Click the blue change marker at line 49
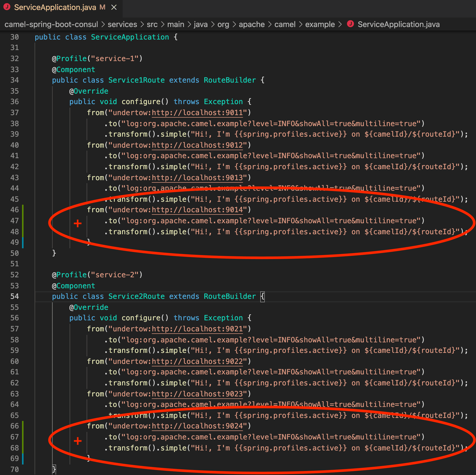The width and height of the screenshot is (476, 475). 23,243
